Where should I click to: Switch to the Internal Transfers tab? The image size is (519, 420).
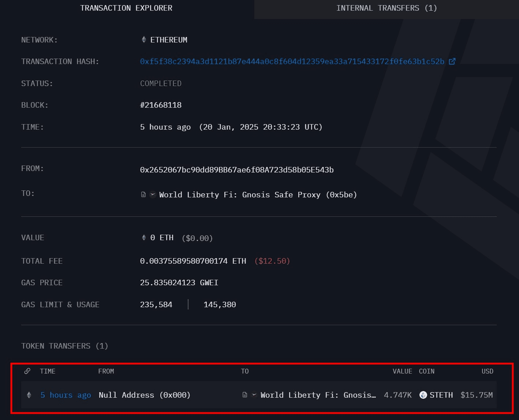[x=387, y=8]
